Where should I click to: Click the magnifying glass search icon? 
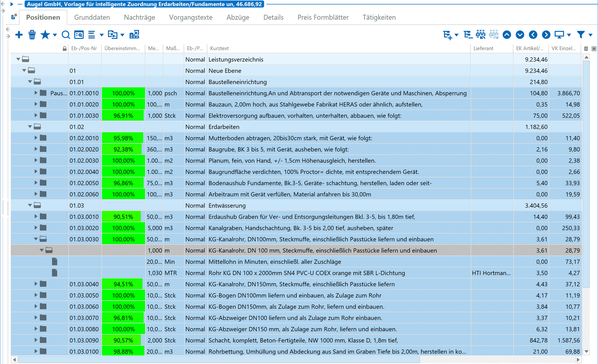pyautogui.click(x=66, y=35)
